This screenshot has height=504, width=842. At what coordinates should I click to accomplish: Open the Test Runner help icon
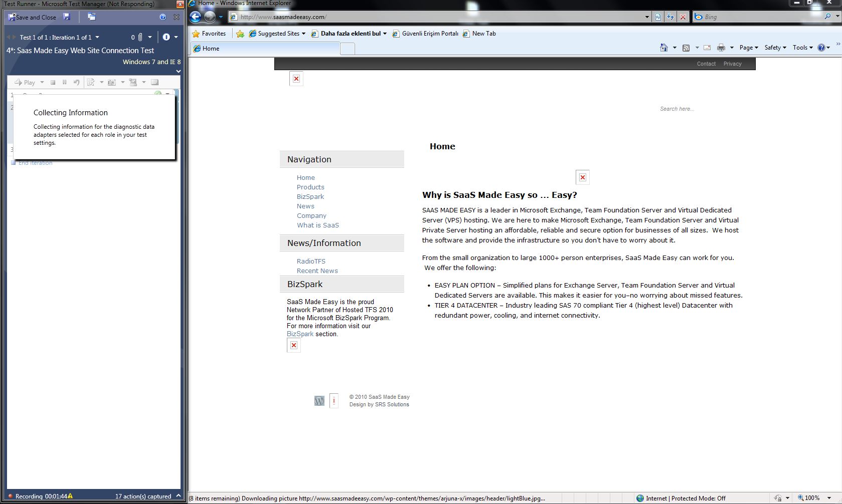pos(162,17)
